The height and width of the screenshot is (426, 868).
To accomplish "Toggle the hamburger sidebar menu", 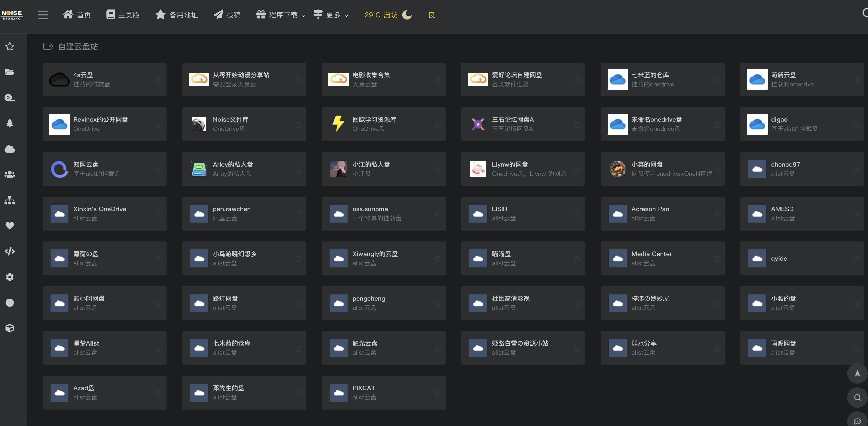I will tap(43, 15).
